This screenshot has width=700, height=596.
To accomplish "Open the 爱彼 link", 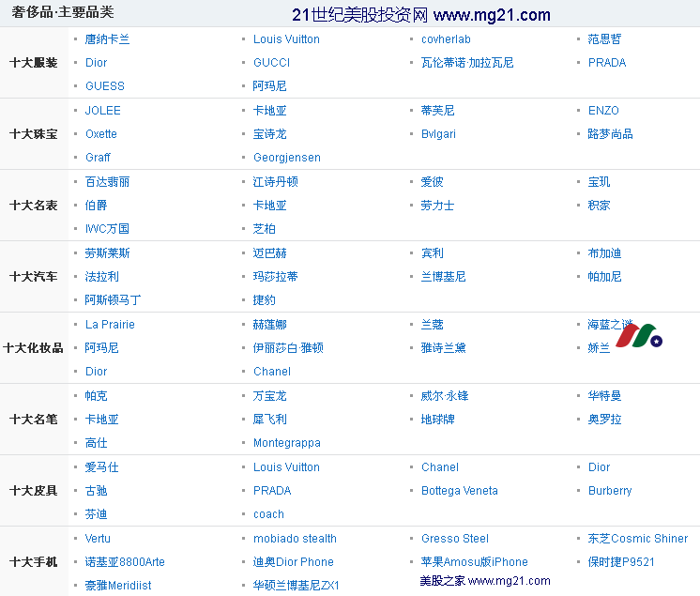I will (433, 182).
